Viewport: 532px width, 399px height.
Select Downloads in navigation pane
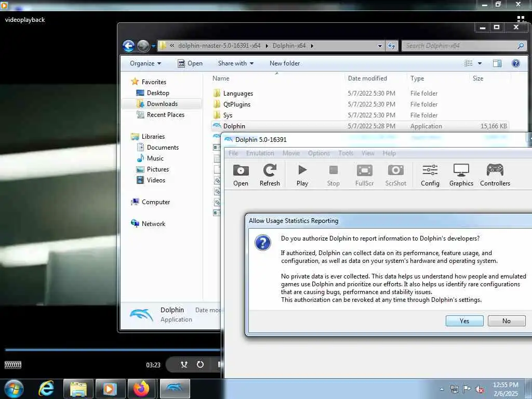[162, 104]
